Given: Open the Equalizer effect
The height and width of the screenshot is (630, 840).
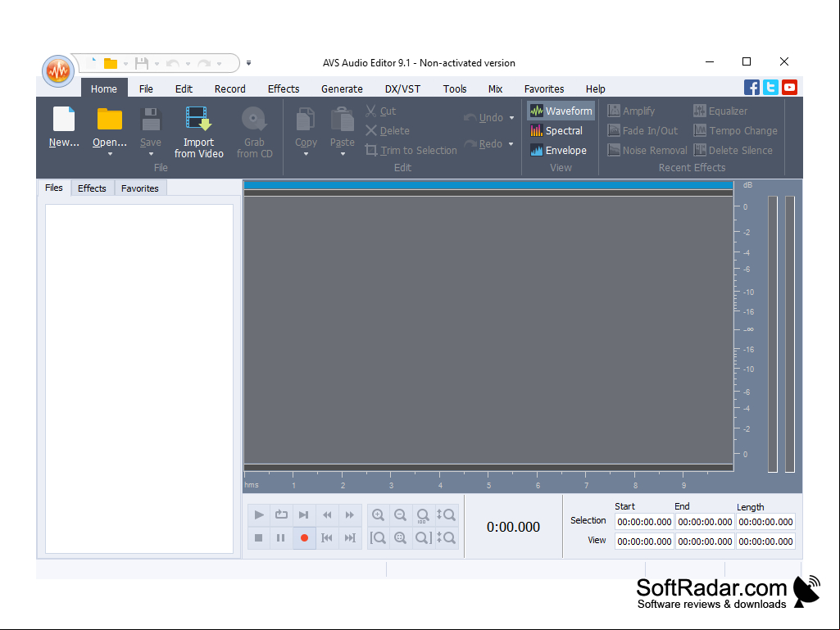Looking at the screenshot, I should click(x=720, y=111).
